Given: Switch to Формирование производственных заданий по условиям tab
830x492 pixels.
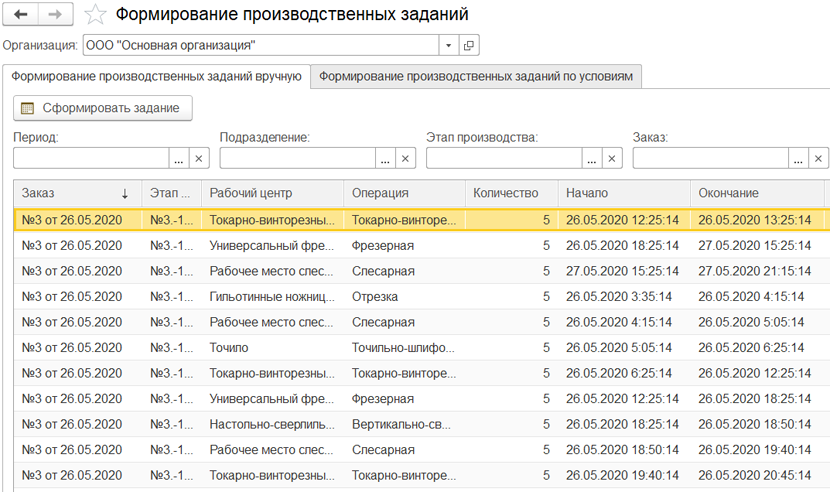Looking at the screenshot, I should tap(476, 76).
